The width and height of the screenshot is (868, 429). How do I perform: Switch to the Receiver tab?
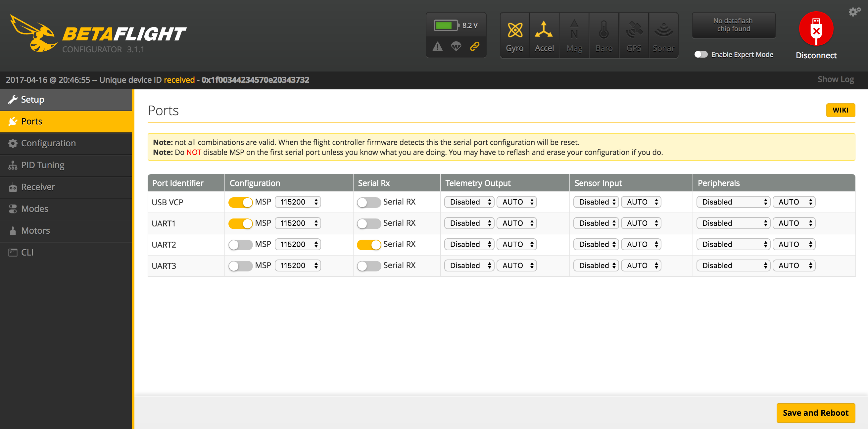click(x=38, y=187)
